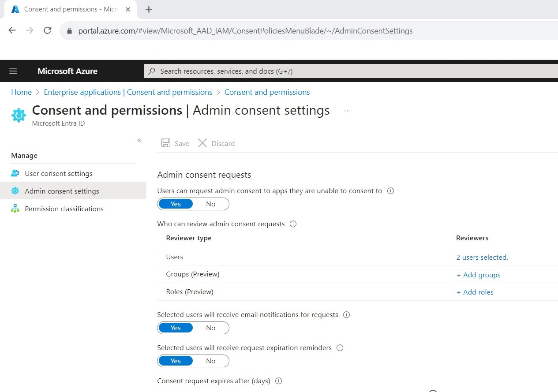Set email notifications for requests to No
This screenshot has width=558, height=392.
(211, 328)
